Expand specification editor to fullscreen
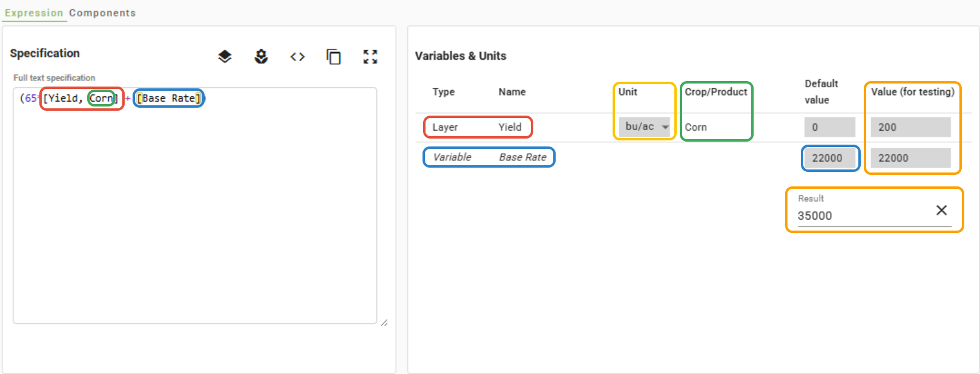 point(370,57)
